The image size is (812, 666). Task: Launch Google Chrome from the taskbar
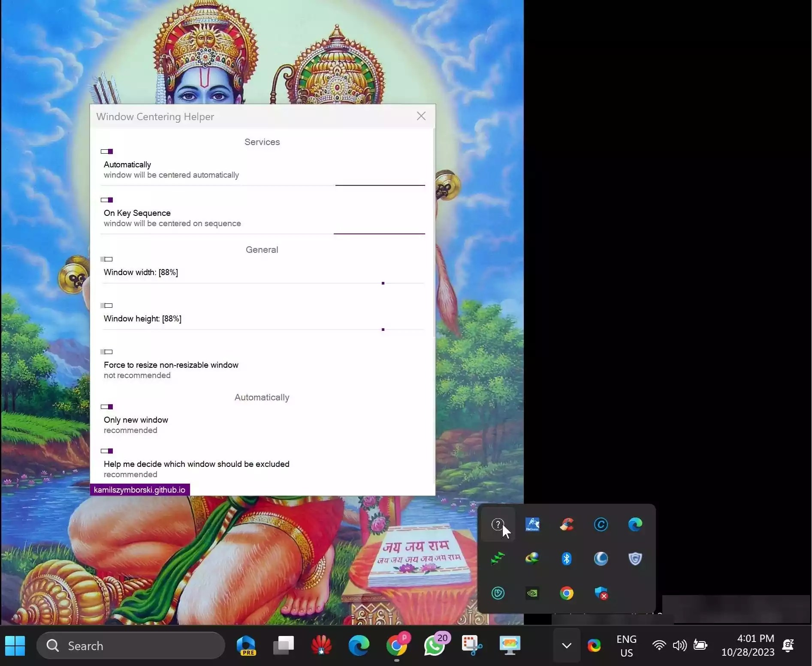pyautogui.click(x=397, y=646)
